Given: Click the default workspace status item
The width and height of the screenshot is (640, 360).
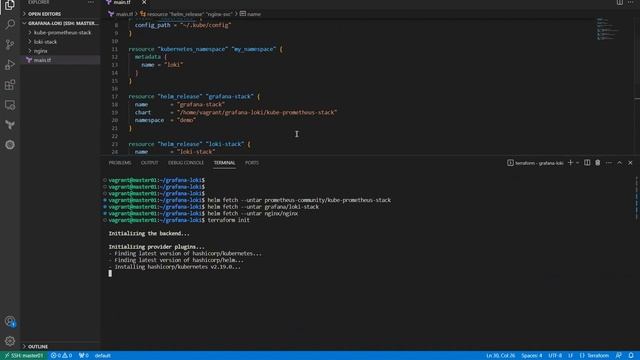Looking at the screenshot, I should coord(102,356).
